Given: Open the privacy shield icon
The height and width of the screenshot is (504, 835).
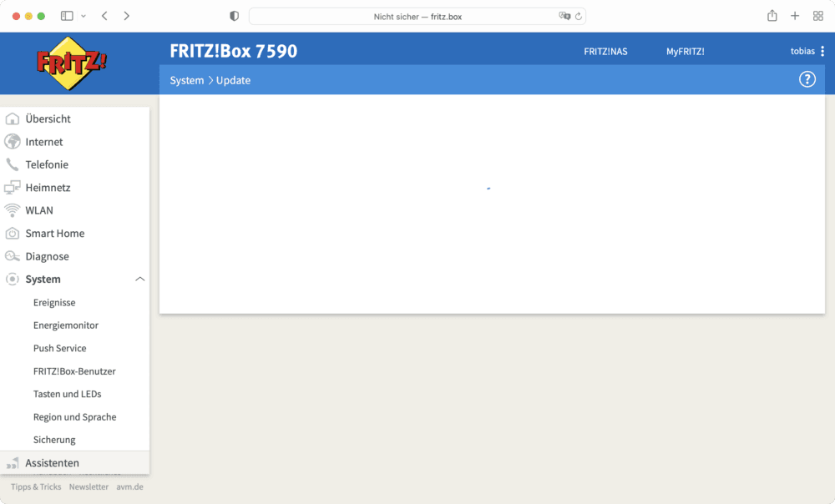Looking at the screenshot, I should click(235, 16).
